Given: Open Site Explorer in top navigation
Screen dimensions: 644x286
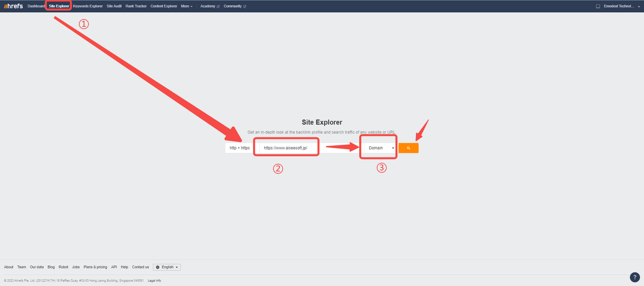Looking at the screenshot, I should [59, 6].
